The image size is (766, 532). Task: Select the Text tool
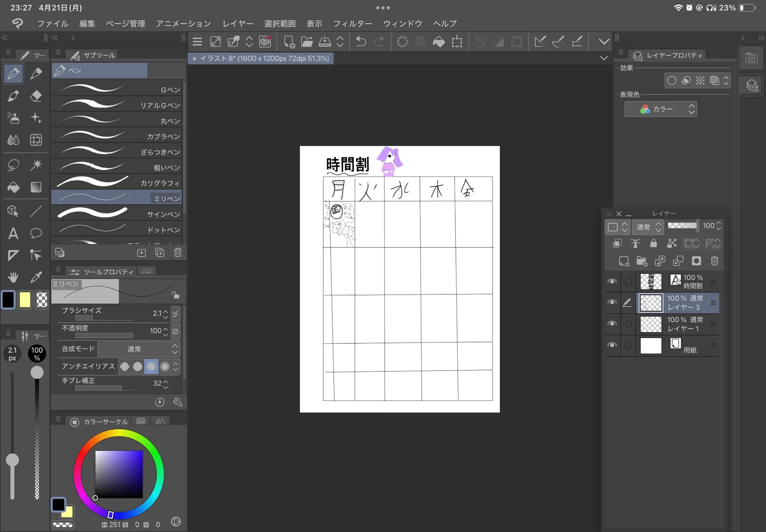13,233
